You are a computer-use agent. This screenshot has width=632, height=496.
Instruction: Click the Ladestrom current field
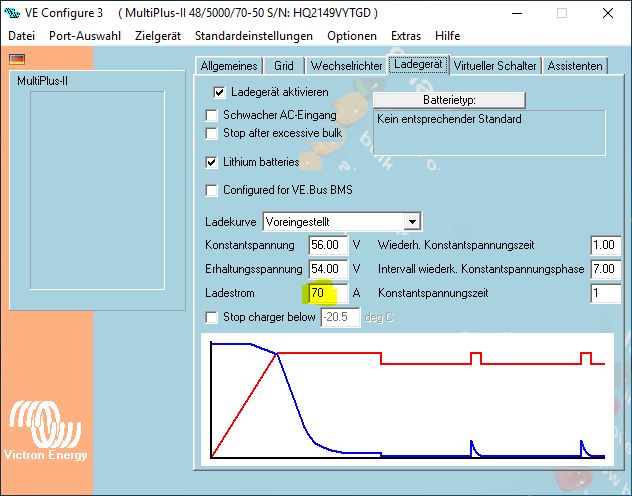coord(328,293)
